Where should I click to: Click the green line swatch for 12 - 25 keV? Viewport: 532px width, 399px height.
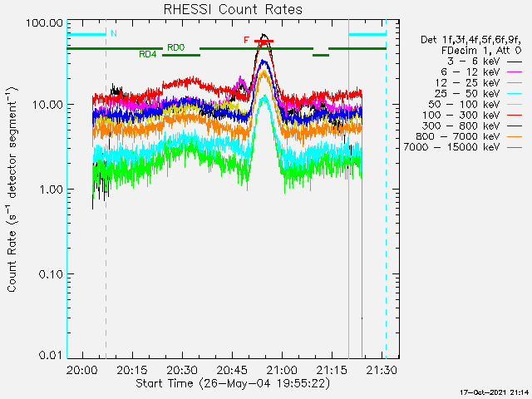(515, 83)
